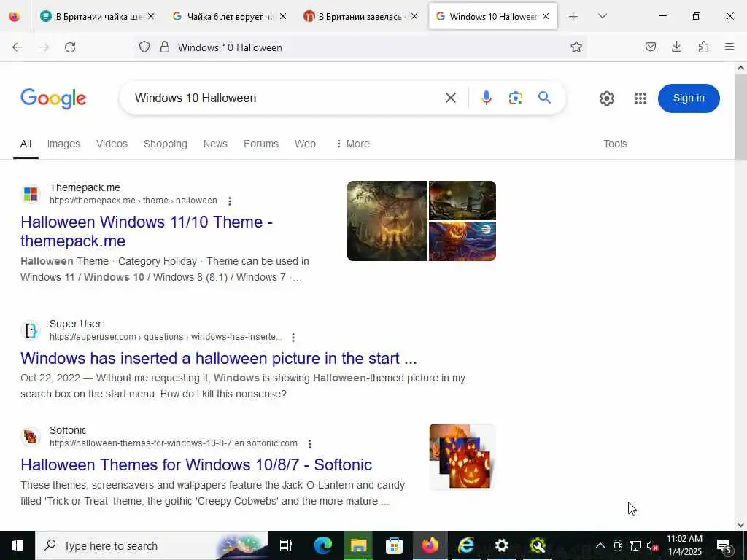
Task: Click the Google logo
Action: click(53, 98)
